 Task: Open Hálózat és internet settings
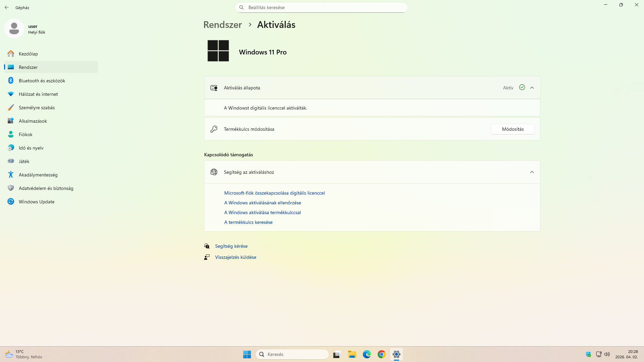(51, 94)
